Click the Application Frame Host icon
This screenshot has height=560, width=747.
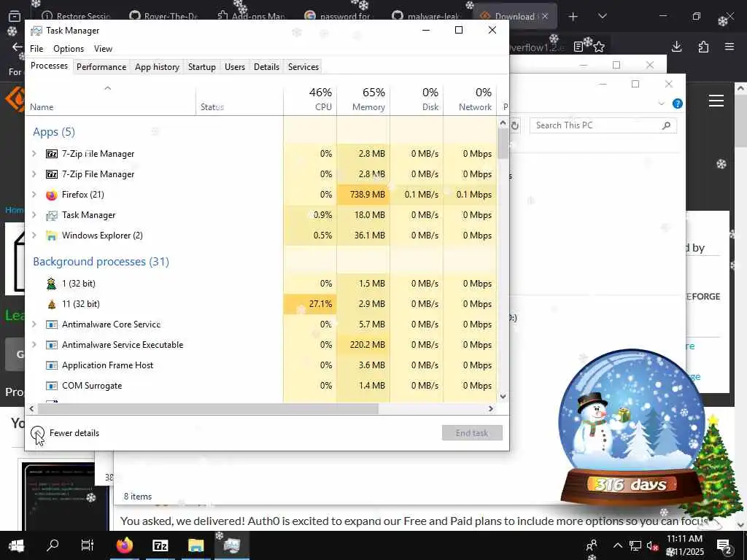point(52,366)
